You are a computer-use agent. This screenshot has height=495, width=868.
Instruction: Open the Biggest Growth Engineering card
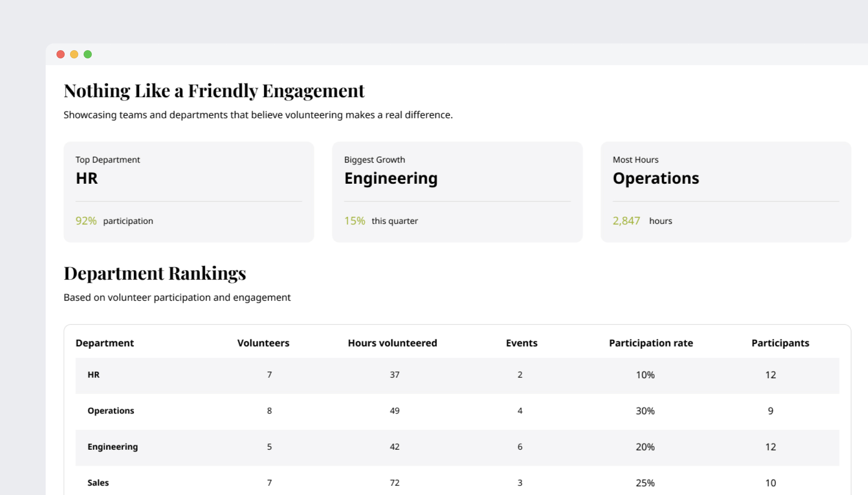457,191
